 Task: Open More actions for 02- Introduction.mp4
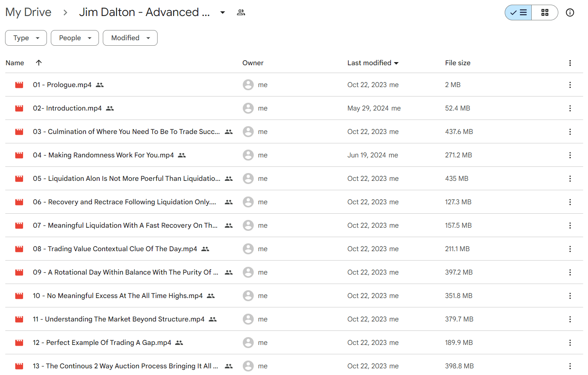570,108
